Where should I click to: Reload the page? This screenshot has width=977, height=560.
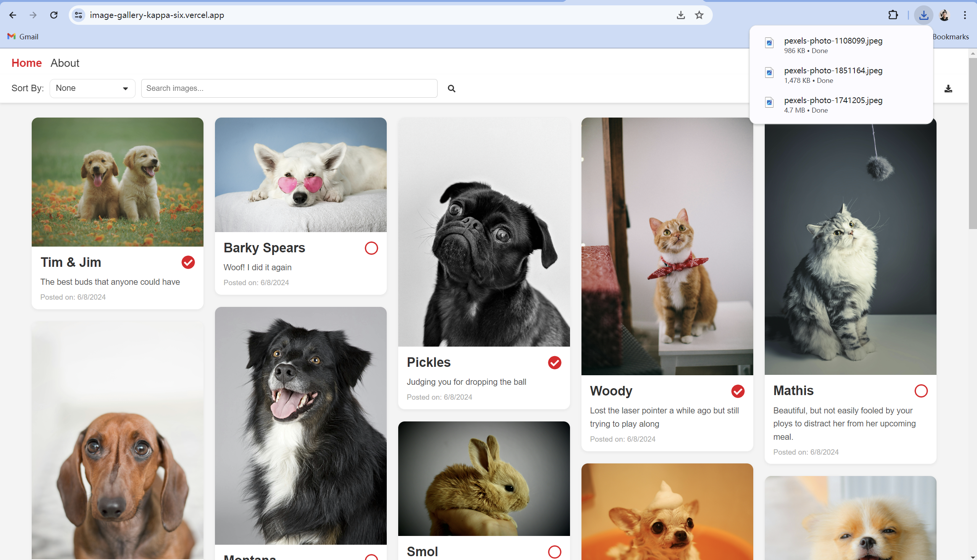click(x=54, y=15)
